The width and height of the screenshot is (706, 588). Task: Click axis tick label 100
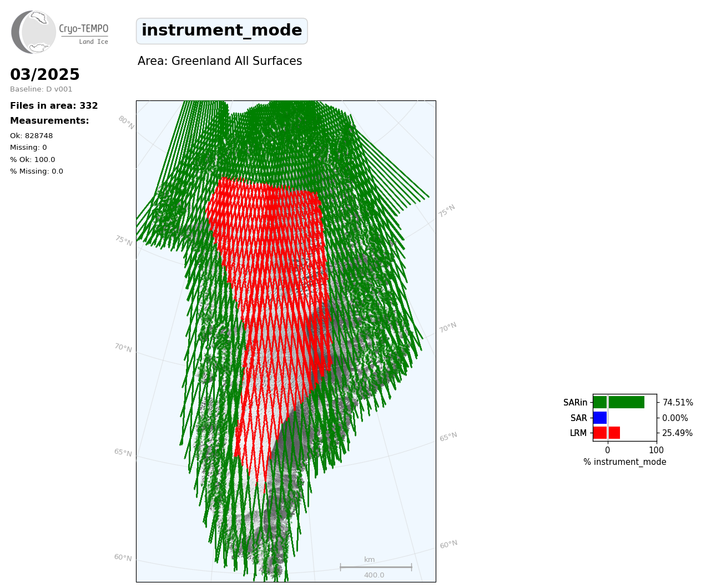(657, 450)
